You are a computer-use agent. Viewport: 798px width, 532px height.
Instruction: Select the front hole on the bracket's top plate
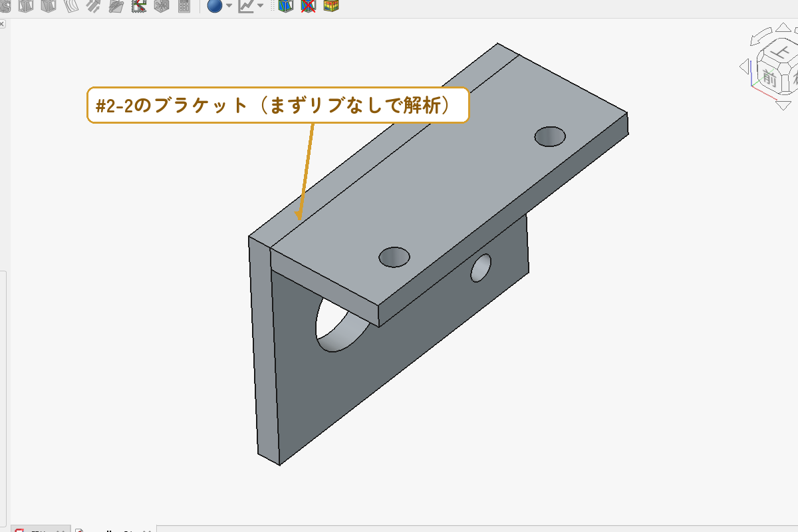pos(394,256)
